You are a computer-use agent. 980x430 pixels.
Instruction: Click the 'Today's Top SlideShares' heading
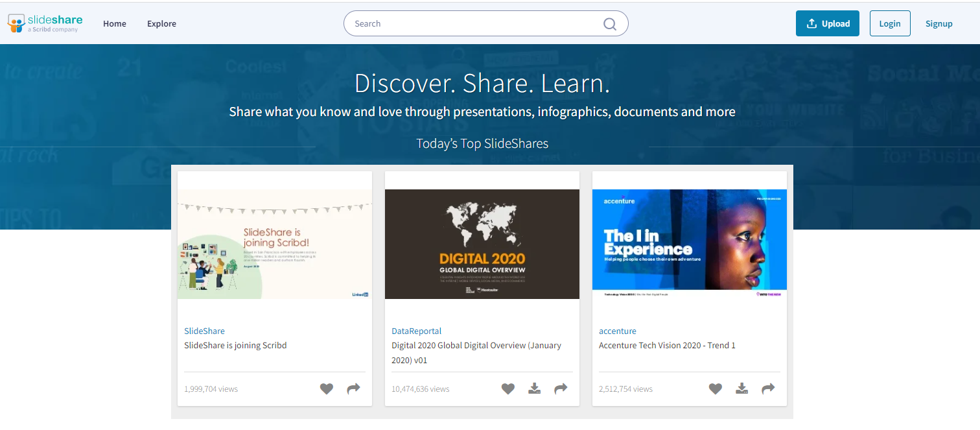click(482, 143)
